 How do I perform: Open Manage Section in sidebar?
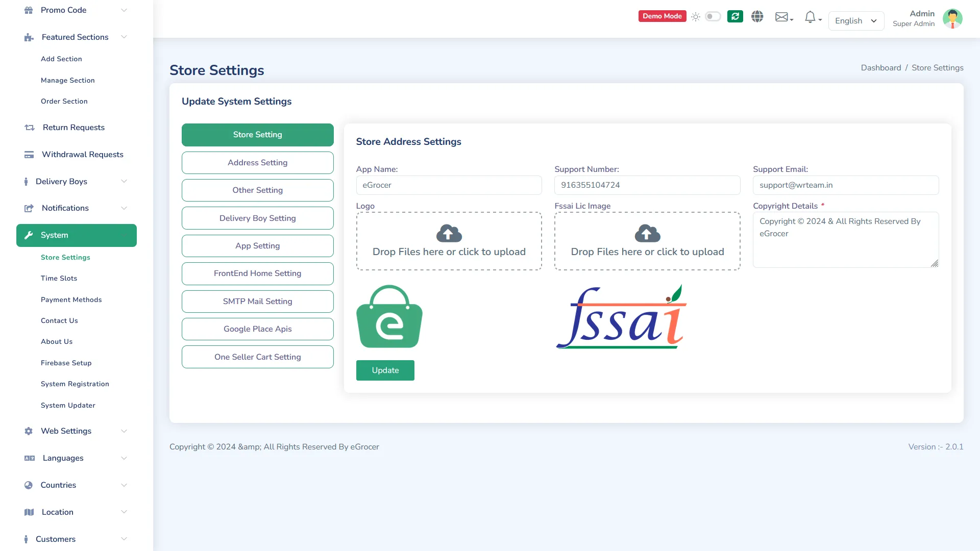[68, 81]
